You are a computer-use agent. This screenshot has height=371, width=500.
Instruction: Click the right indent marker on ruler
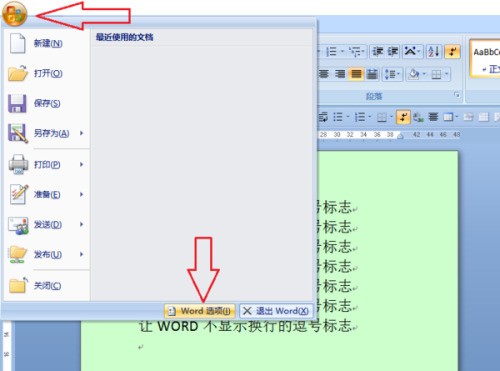point(400,136)
